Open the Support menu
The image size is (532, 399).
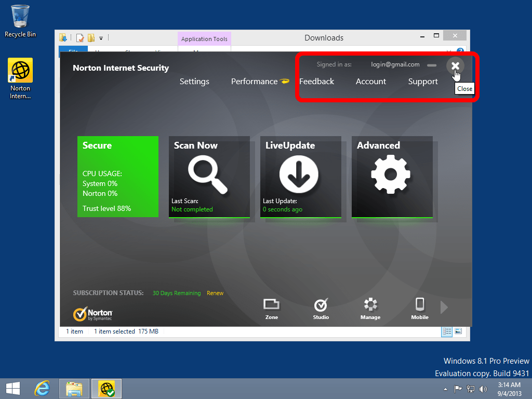pyautogui.click(x=423, y=82)
